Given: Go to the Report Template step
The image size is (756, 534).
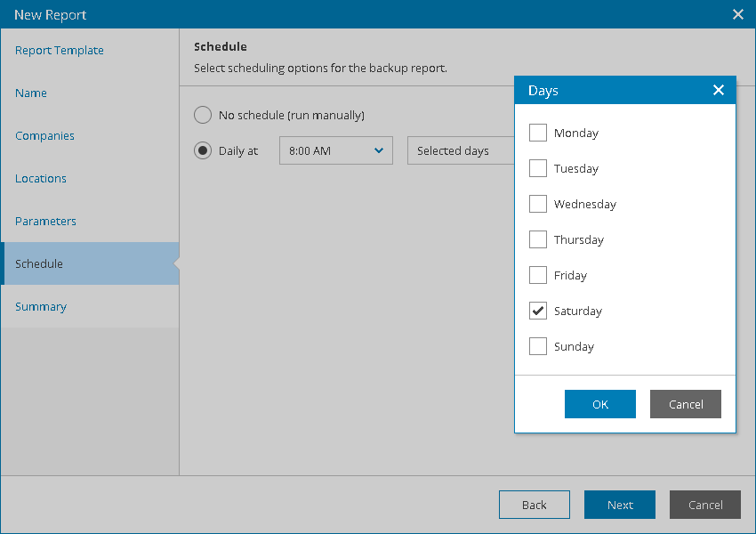Looking at the screenshot, I should tap(60, 50).
